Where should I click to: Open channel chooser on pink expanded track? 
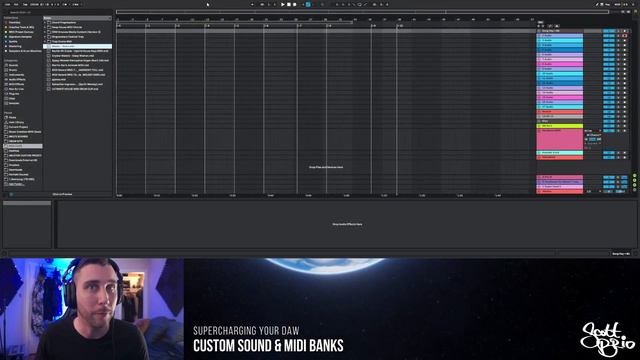pos(593,135)
